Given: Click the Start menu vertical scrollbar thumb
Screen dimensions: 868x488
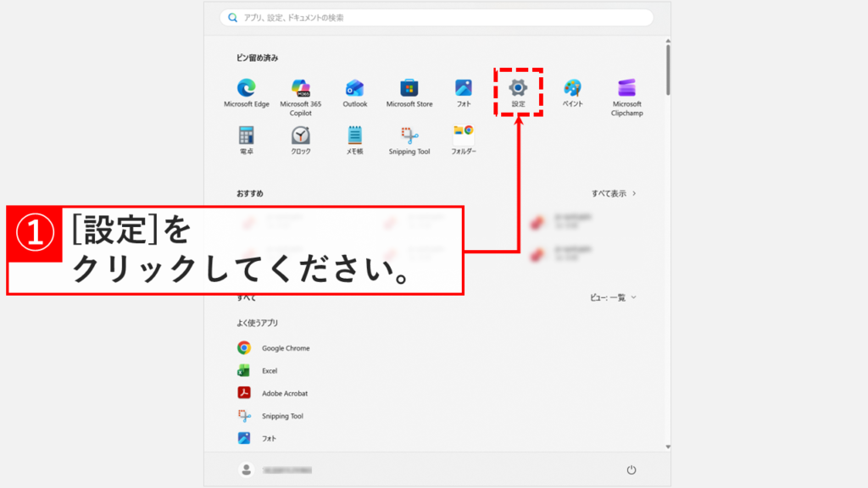Looking at the screenshot, I should [x=668, y=69].
